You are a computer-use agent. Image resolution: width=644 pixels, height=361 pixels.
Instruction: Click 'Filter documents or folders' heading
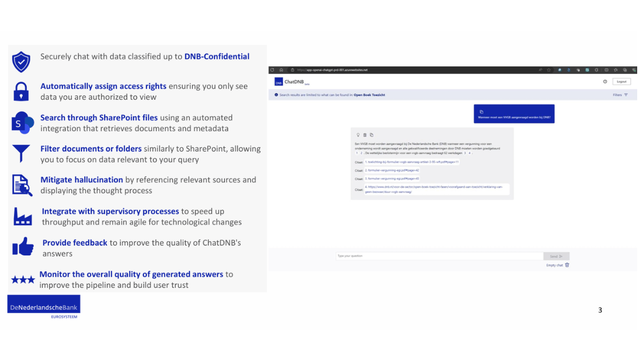coord(91,148)
